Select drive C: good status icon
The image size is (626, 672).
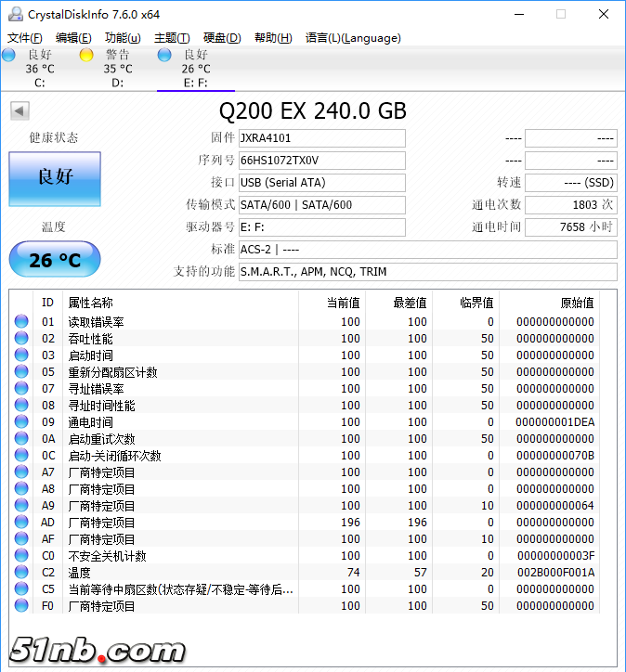(x=8, y=56)
